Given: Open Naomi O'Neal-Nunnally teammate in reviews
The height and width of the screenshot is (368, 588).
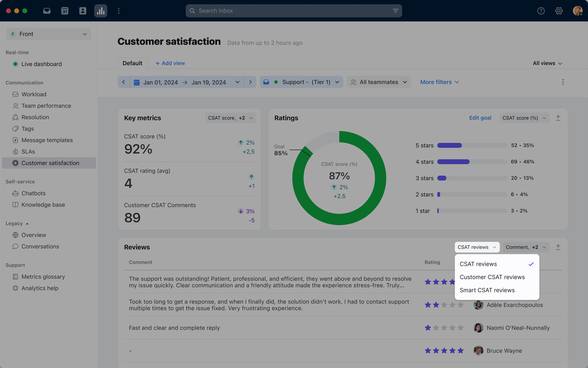Looking at the screenshot, I should [511, 328].
